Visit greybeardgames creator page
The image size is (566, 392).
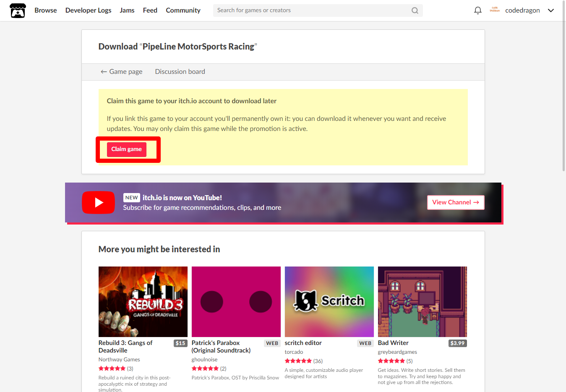coord(397,352)
